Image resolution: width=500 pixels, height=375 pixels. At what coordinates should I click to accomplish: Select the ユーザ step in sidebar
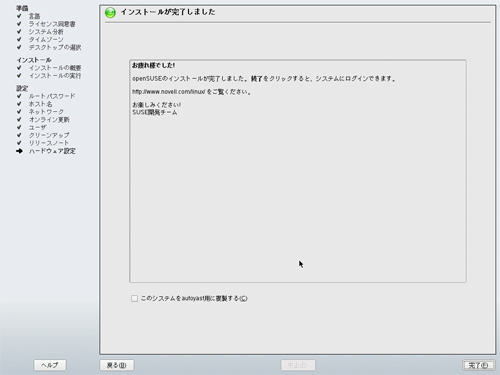[37, 127]
